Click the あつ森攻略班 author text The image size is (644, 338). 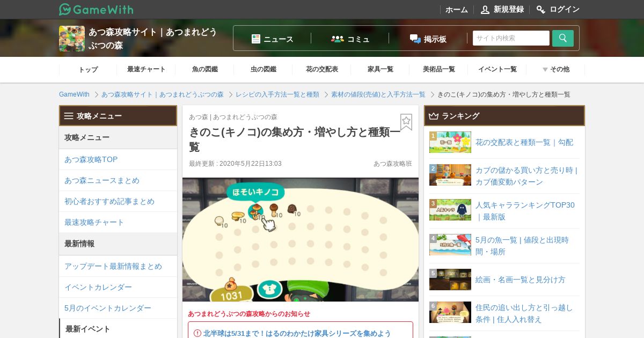pyautogui.click(x=393, y=164)
